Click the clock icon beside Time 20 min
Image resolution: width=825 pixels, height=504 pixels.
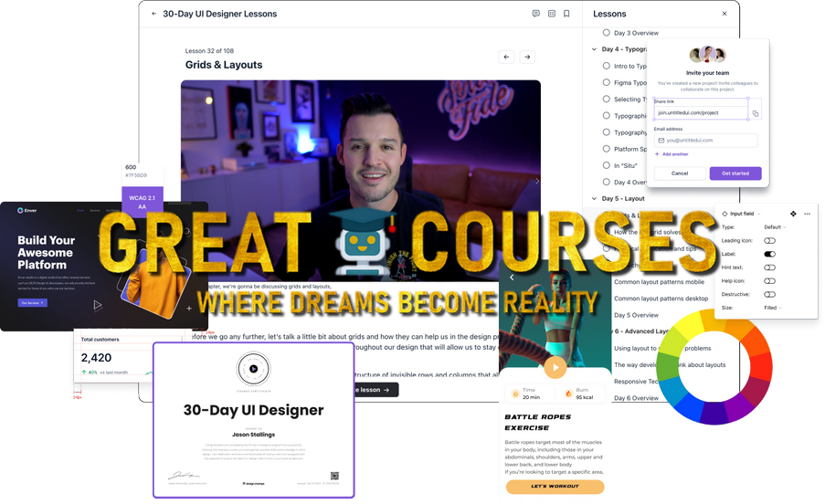515,394
